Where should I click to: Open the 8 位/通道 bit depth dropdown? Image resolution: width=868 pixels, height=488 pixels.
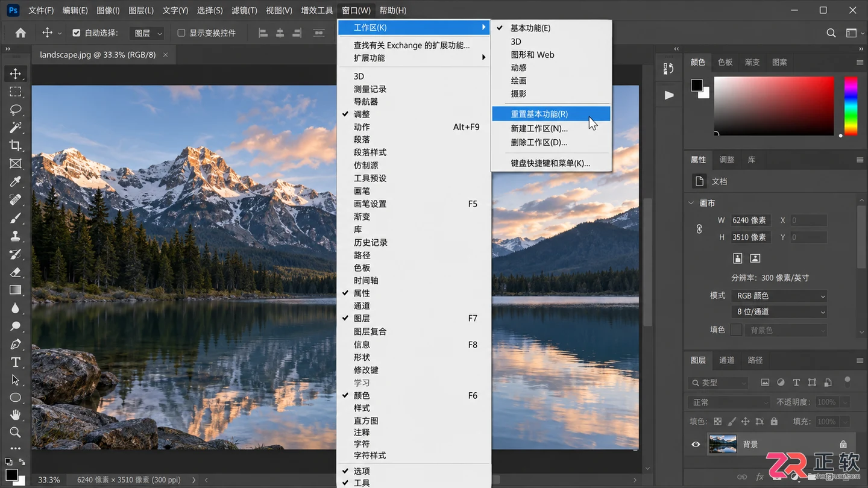[779, 312]
